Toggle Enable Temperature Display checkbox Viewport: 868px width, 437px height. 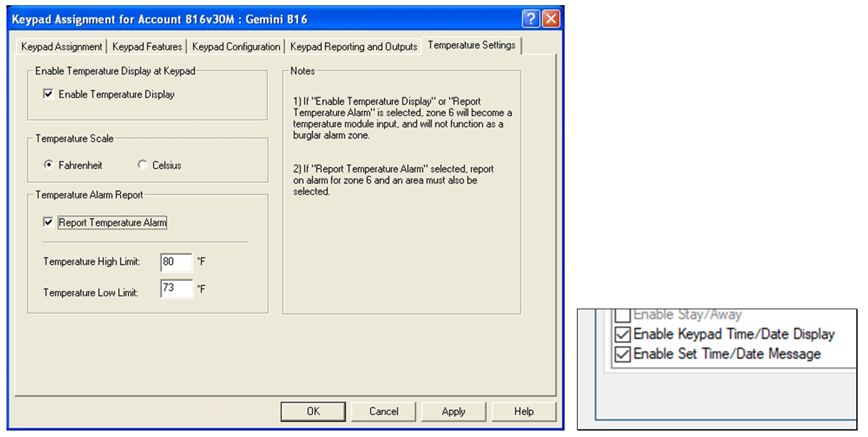[49, 95]
